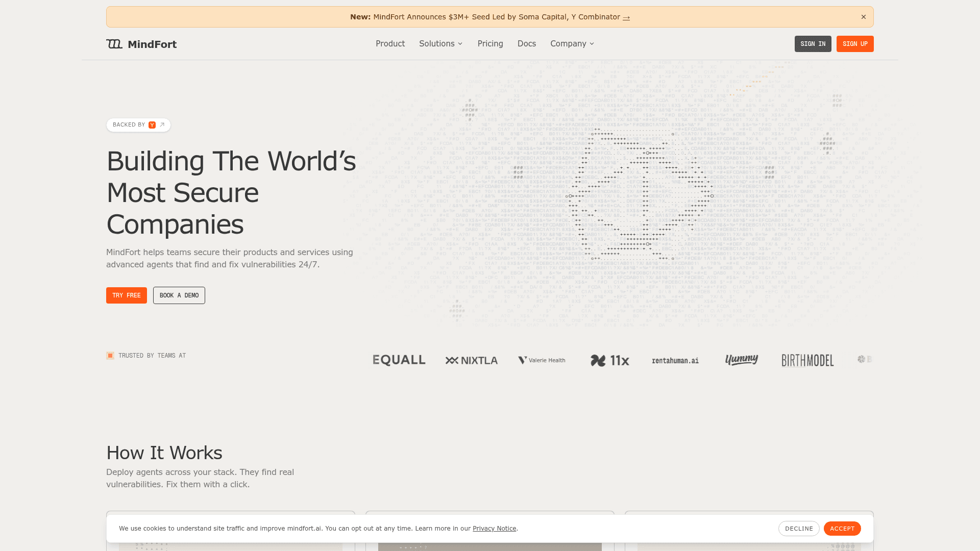The image size is (980, 551).
Task: Click the 'How It Works' heading
Action: tap(164, 453)
